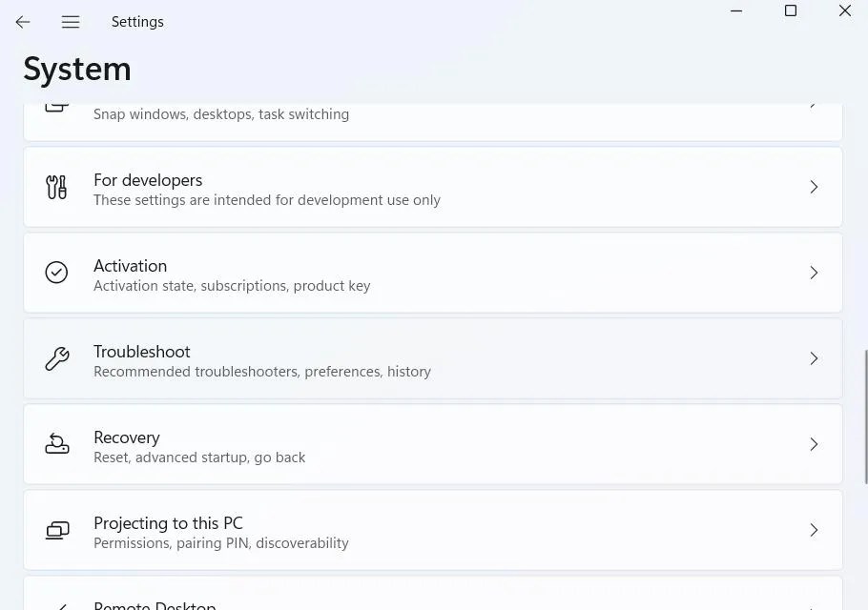Viewport: 868px width, 610px height.
Task: Open the For developers settings
Action: (x=433, y=187)
